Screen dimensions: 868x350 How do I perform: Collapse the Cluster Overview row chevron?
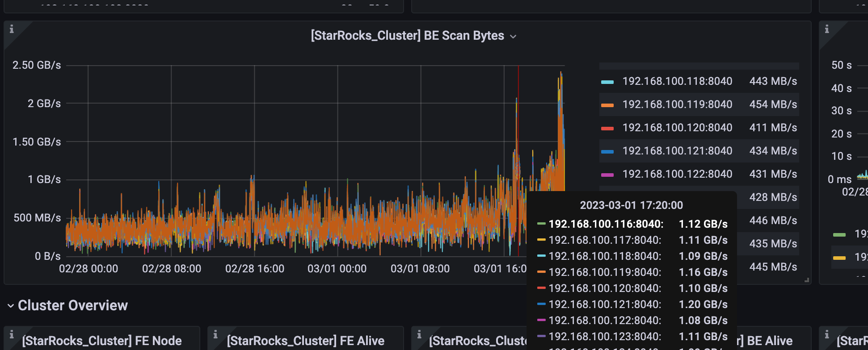(11, 306)
